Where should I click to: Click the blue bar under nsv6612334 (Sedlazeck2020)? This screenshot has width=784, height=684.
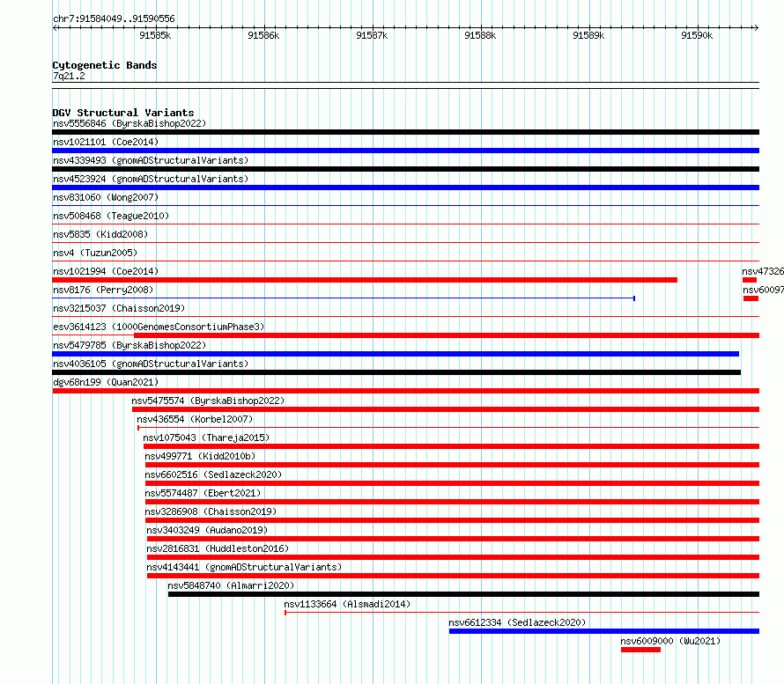pyautogui.click(x=604, y=631)
